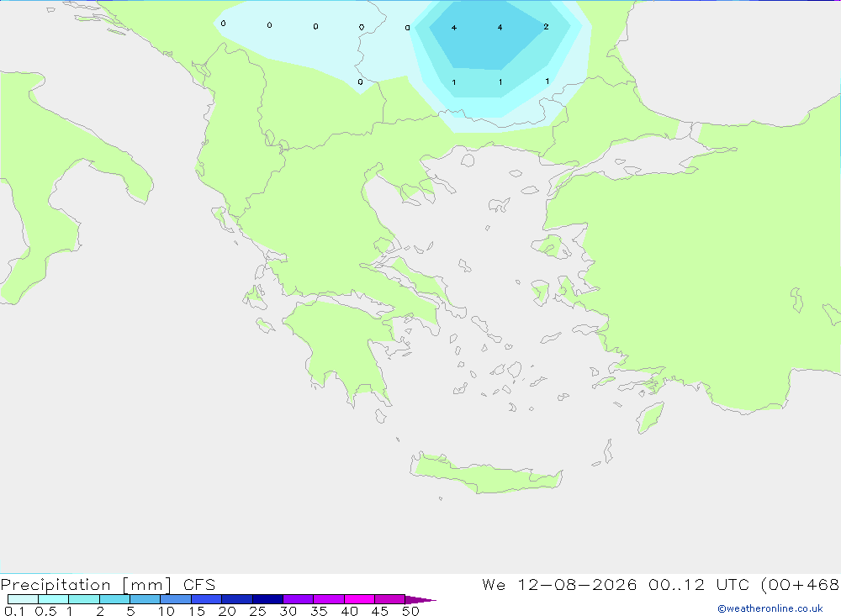The width and height of the screenshot is (841, 616).
Task: Click the 'CFS' model label
Action: tap(199, 584)
